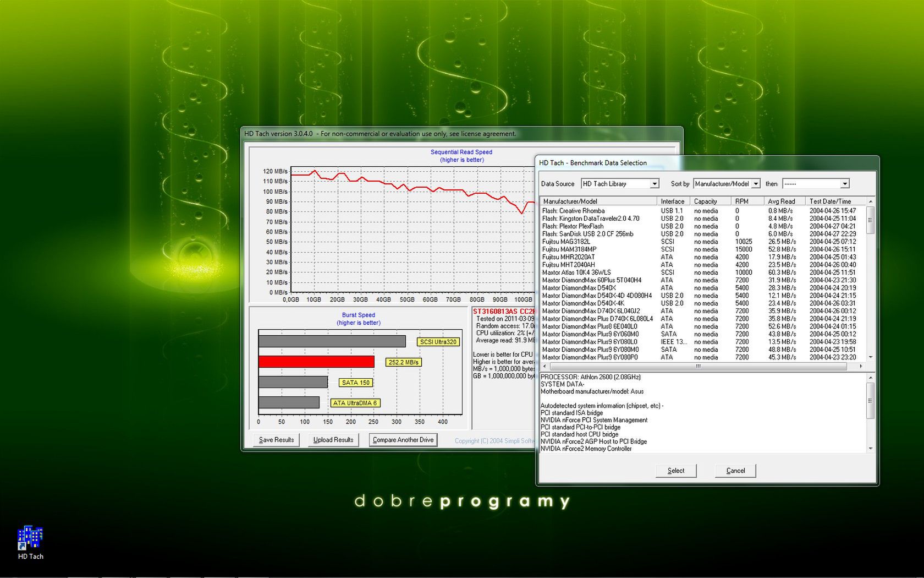This screenshot has height=578, width=924.
Task: Select Maxtor DiamondMax Plus8 6E040L0 row
Action: pyautogui.click(x=703, y=326)
